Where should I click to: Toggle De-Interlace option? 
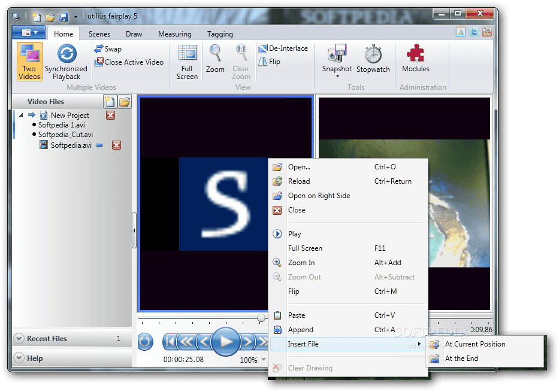coord(283,48)
